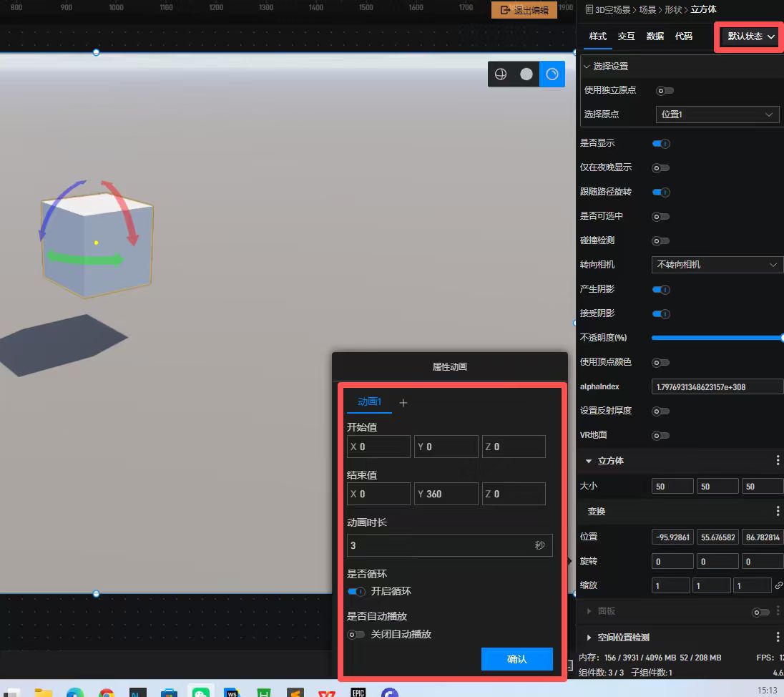This screenshot has height=697, width=784.
Task: Expand the 空间位置检测 section
Action: coord(589,637)
